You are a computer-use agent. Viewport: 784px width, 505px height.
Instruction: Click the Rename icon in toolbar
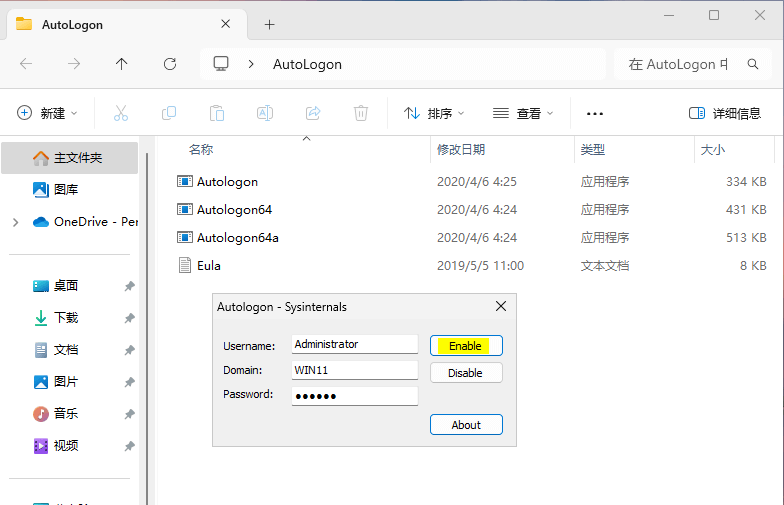point(265,113)
